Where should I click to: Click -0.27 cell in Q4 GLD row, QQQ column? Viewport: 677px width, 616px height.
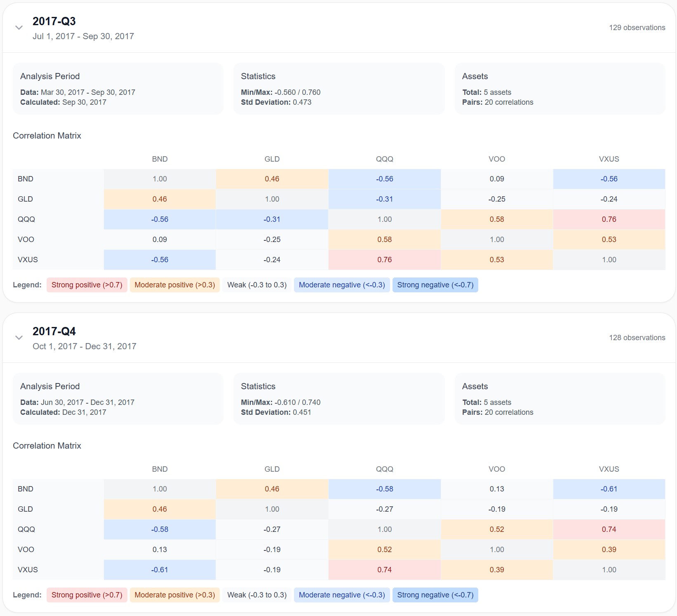(x=385, y=509)
